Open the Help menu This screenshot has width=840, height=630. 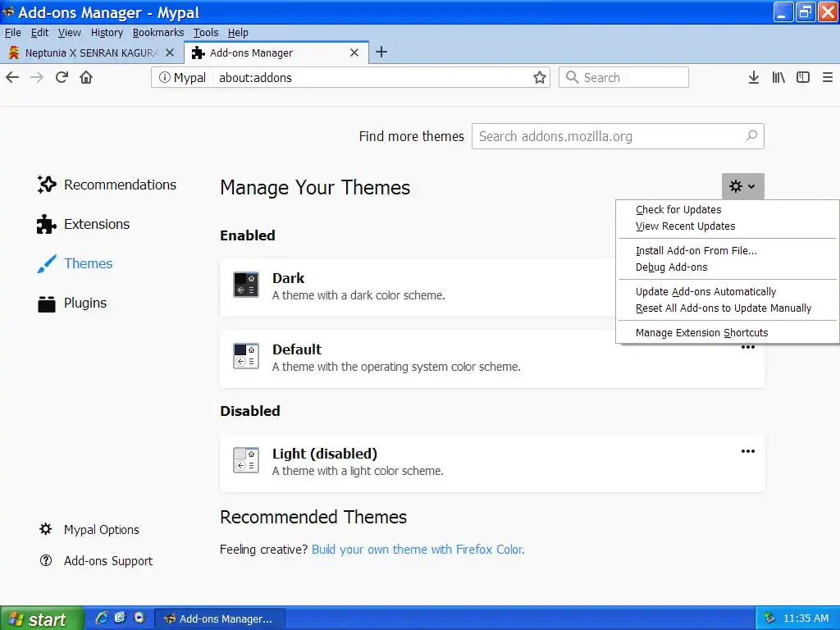238,33
